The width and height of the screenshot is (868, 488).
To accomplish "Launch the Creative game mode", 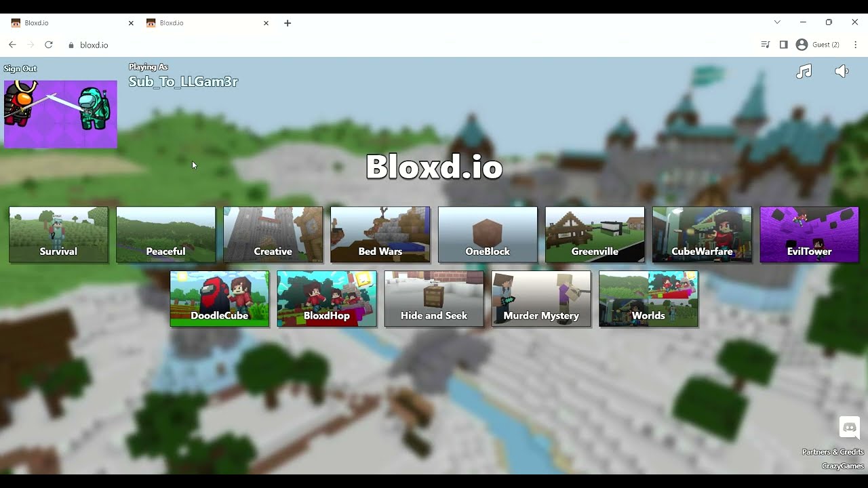I will 273,235.
